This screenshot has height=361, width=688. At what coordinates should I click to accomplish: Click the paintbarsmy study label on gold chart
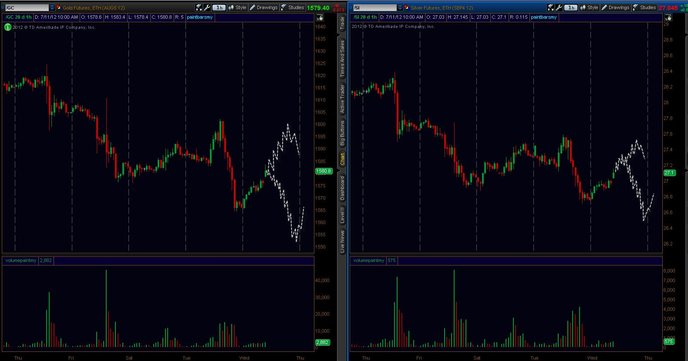[200, 17]
